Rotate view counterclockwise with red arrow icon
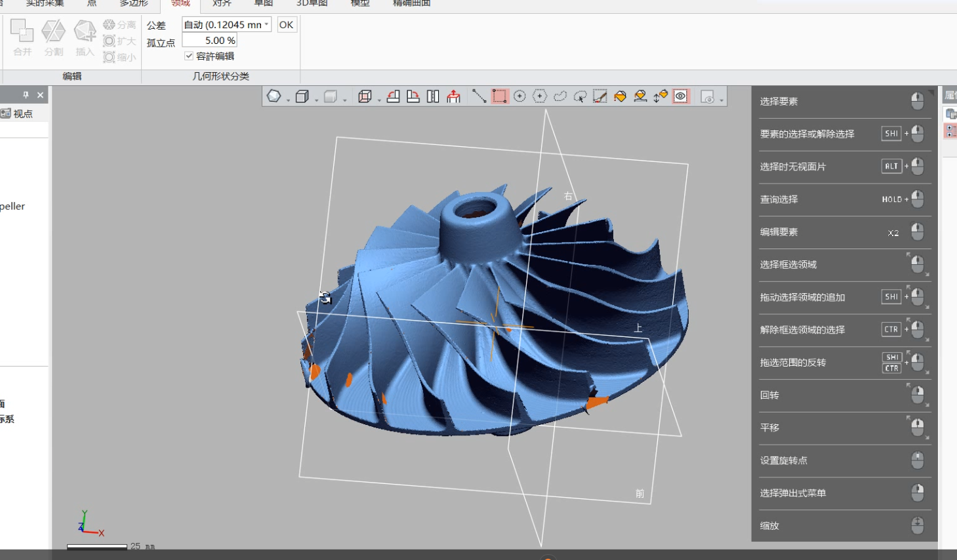 [393, 96]
